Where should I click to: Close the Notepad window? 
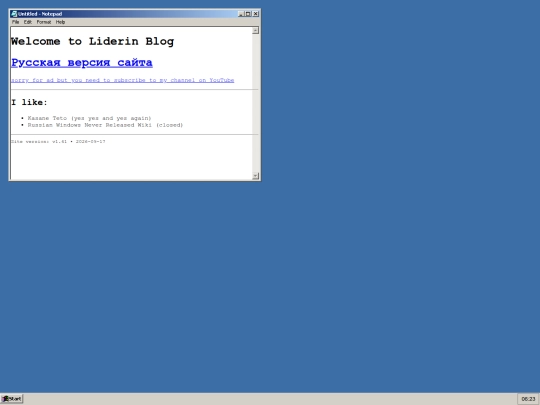click(x=256, y=14)
